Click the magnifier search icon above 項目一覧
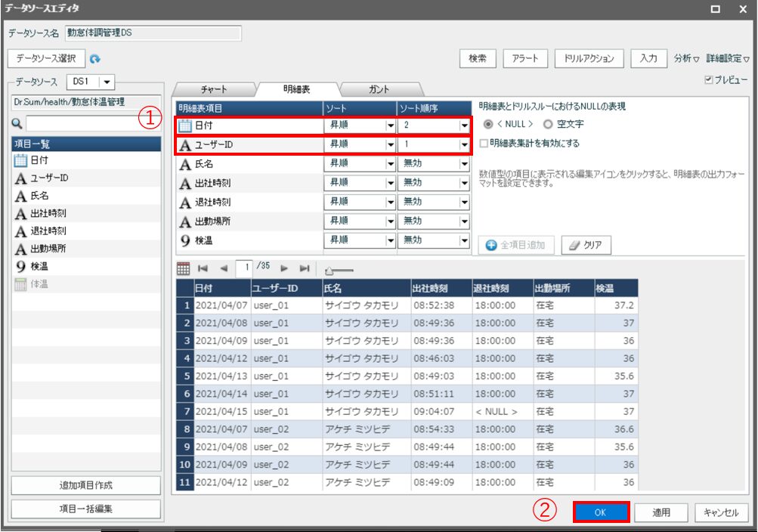 (17, 123)
